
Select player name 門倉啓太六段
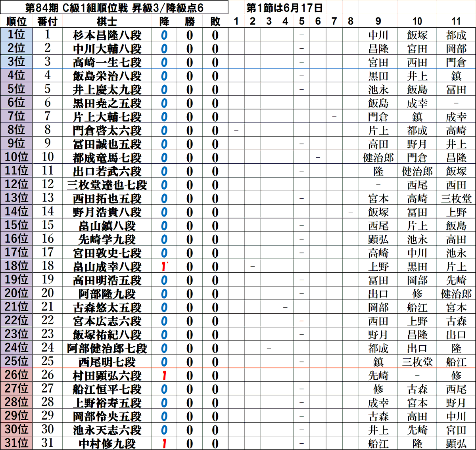click(107, 130)
